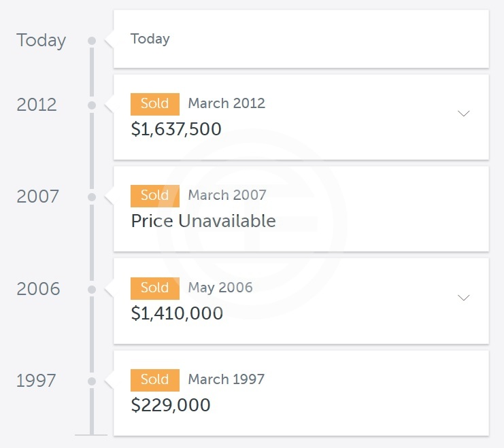Select the 1997 year label

coord(36,381)
